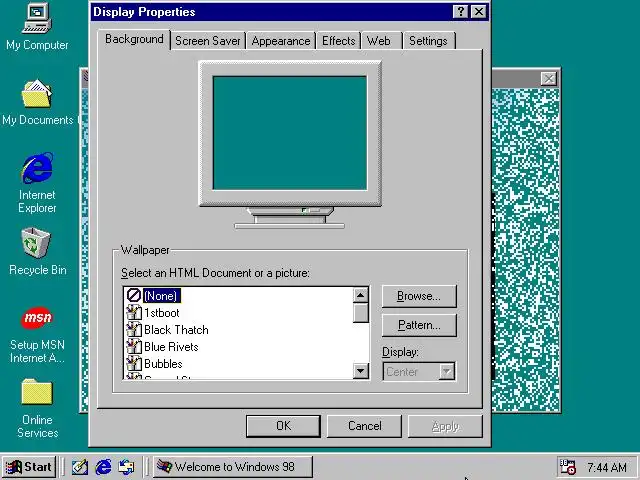Click the monitor preview screen
640x480 pixels.
click(x=290, y=133)
